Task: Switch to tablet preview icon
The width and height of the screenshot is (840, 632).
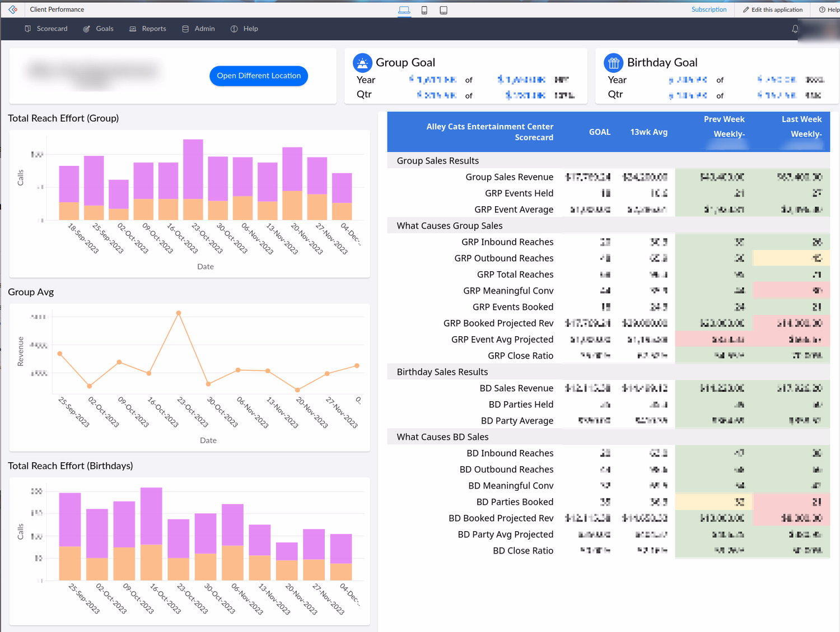Action: pos(443,10)
